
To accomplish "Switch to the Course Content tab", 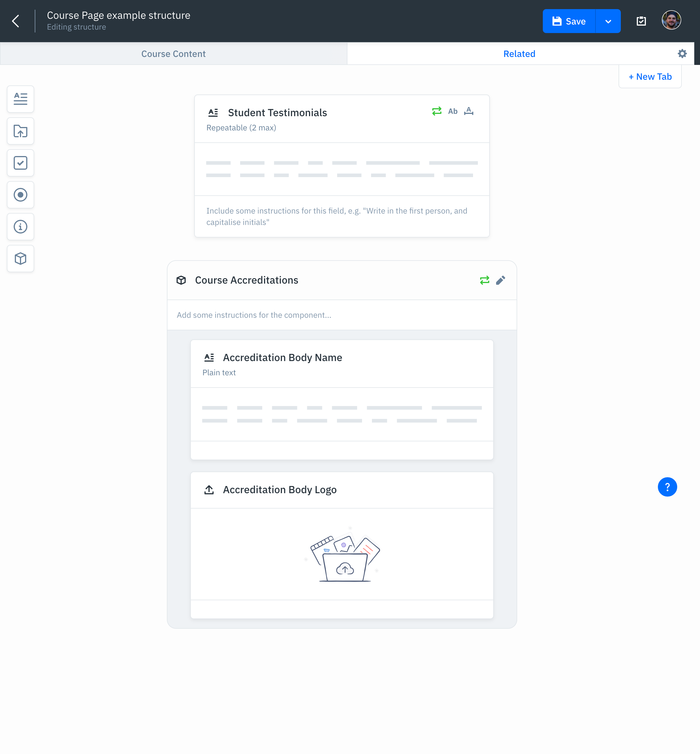I will 173,54.
